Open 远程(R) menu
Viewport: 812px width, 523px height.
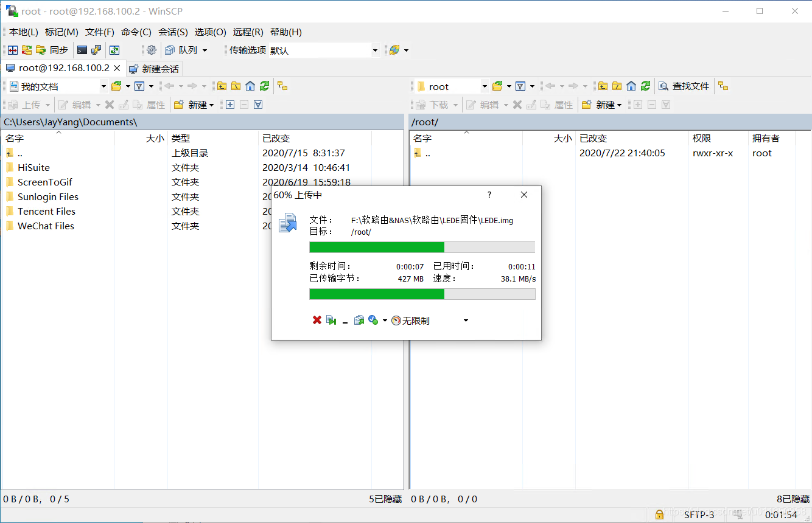[248, 32]
